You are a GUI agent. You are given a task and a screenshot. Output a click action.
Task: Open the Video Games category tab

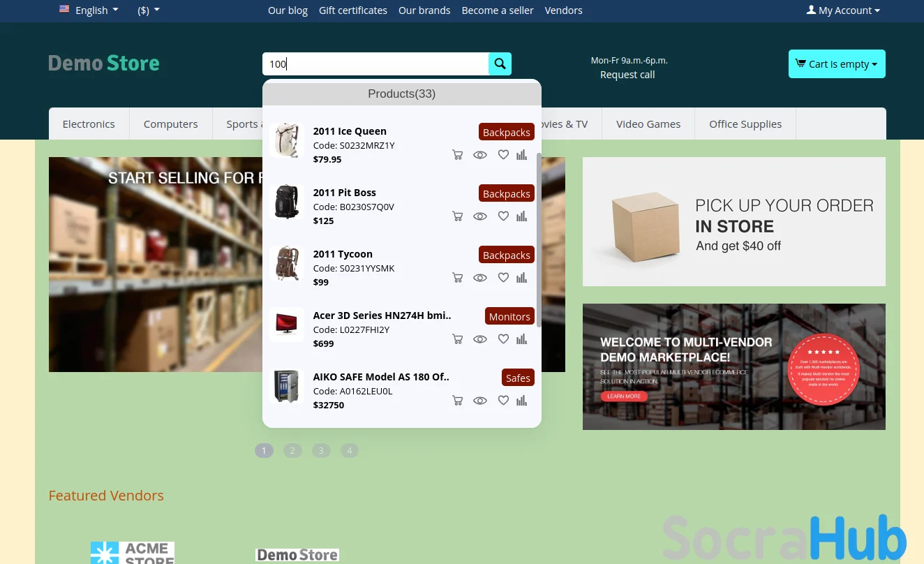tap(648, 124)
